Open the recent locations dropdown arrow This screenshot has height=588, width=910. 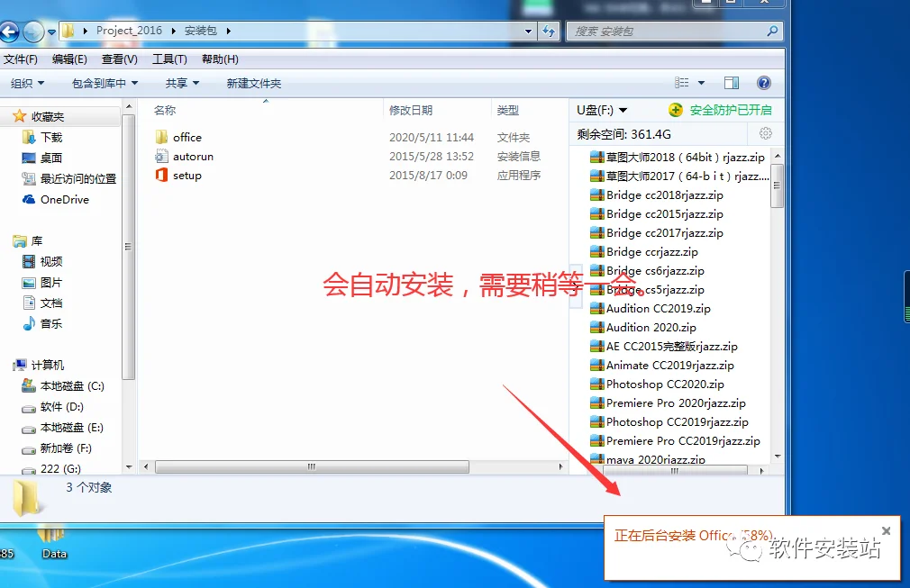coord(51,32)
